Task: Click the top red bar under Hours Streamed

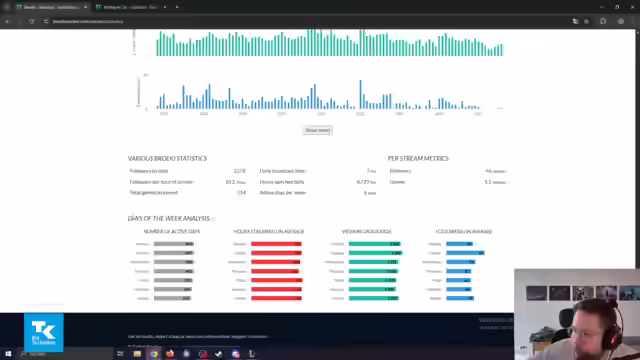Action: [x=276, y=244]
